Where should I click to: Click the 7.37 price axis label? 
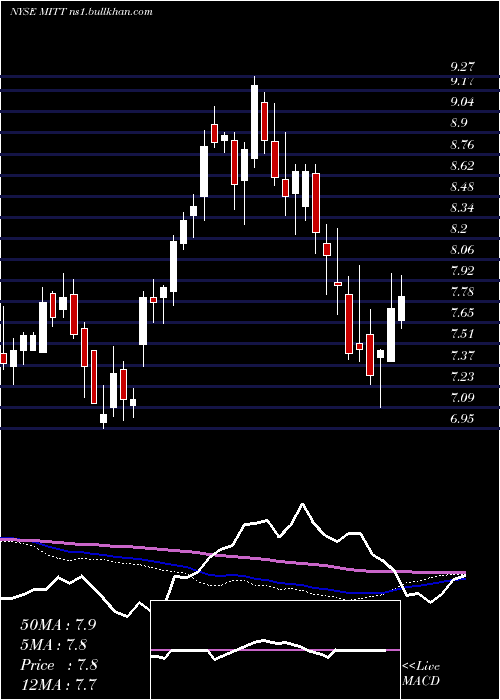pyautogui.click(x=462, y=356)
